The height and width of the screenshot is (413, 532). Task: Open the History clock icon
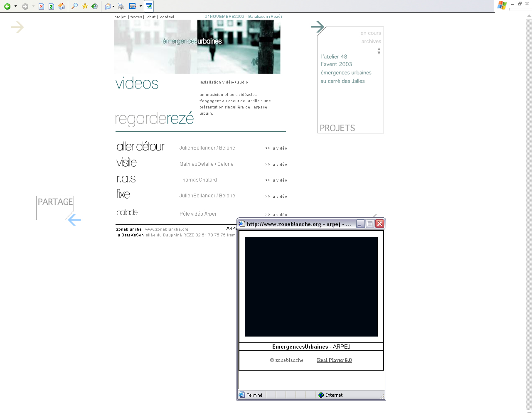95,6
